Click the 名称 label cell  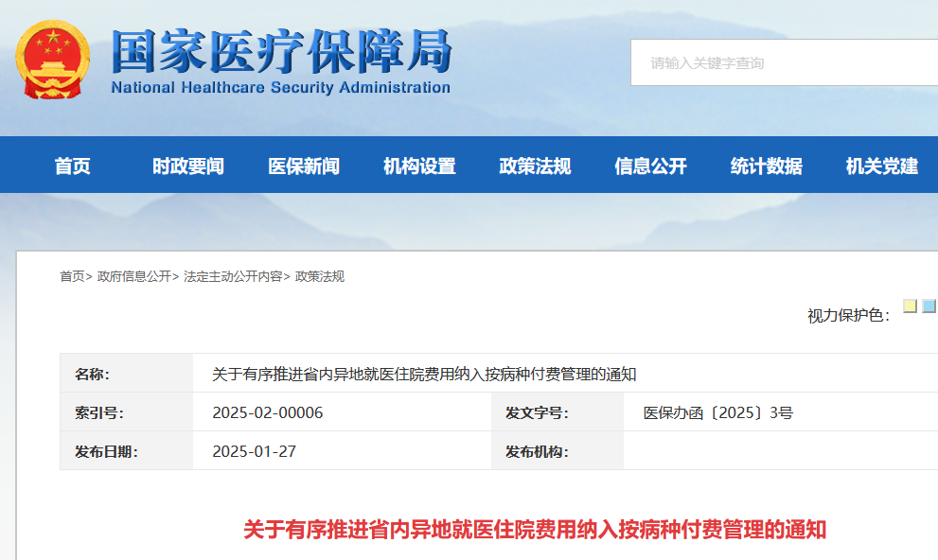(x=126, y=374)
